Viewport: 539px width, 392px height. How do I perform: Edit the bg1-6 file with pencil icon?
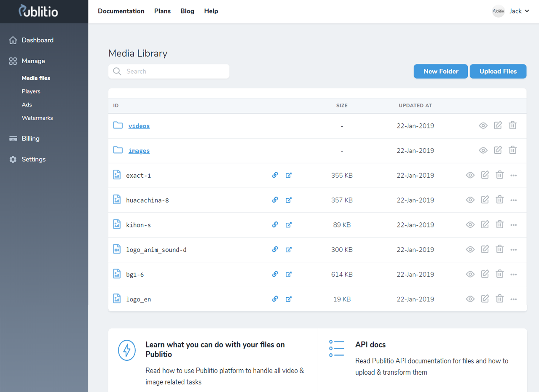(485, 274)
